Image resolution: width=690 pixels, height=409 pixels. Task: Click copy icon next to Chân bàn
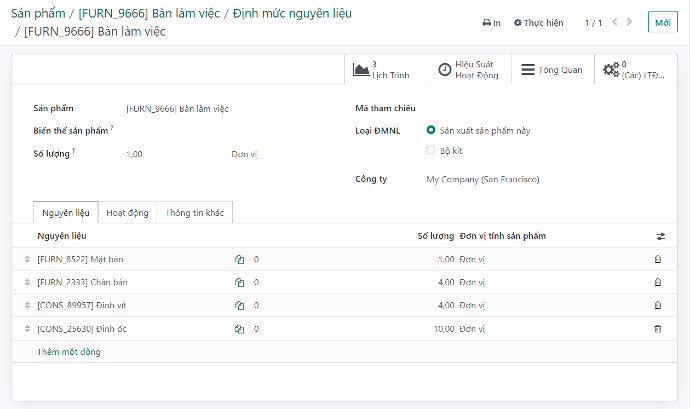pos(239,282)
